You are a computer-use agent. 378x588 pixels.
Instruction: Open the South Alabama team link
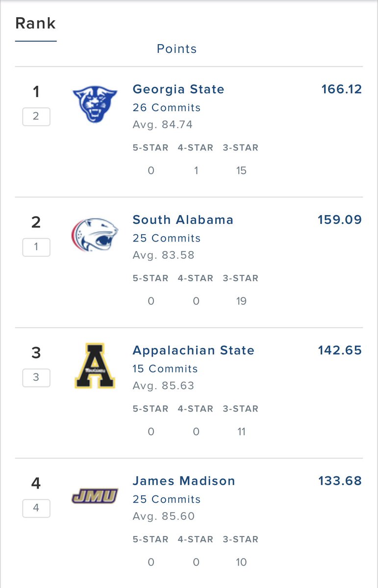tap(183, 220)
